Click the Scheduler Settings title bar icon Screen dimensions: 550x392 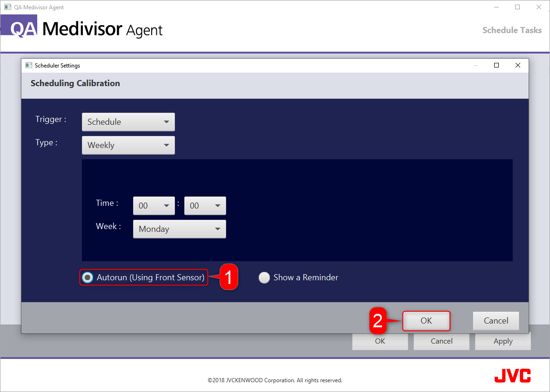click(x=29, y=65)
